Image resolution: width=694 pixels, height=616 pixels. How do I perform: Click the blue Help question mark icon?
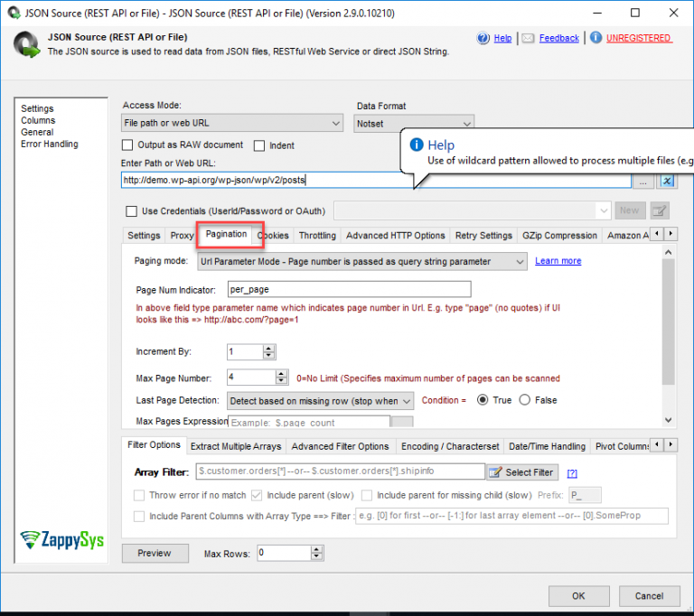click(x=483, y=38)
